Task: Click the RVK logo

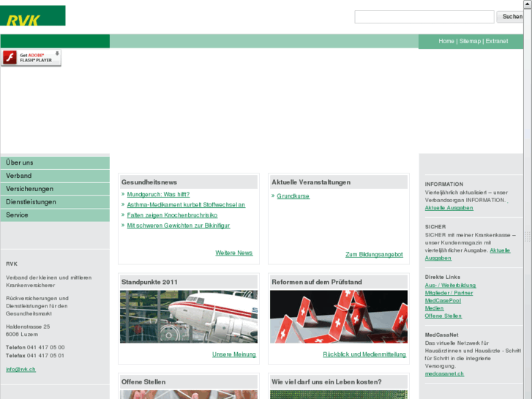Action: pos(33,15)
